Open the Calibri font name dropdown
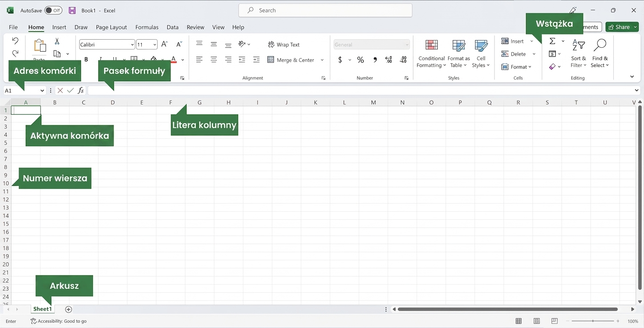Viewport: 644px width, 328px height. pos(132,45)
